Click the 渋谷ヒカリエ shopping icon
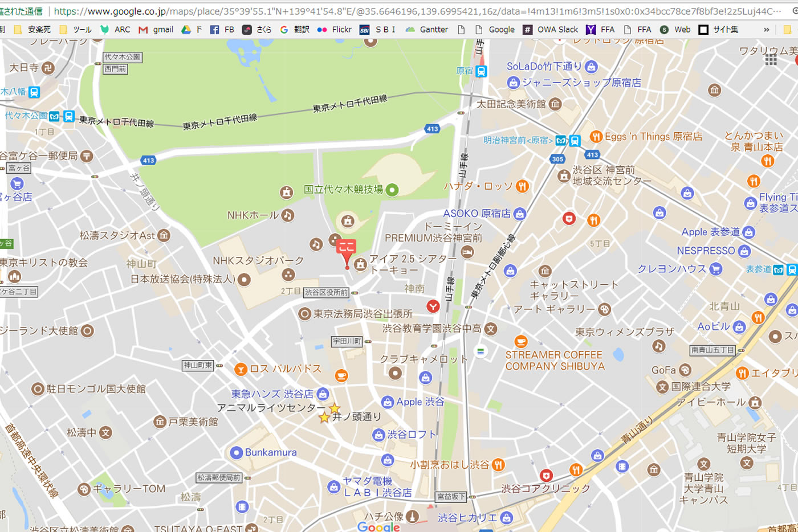 tap(507, 518)
